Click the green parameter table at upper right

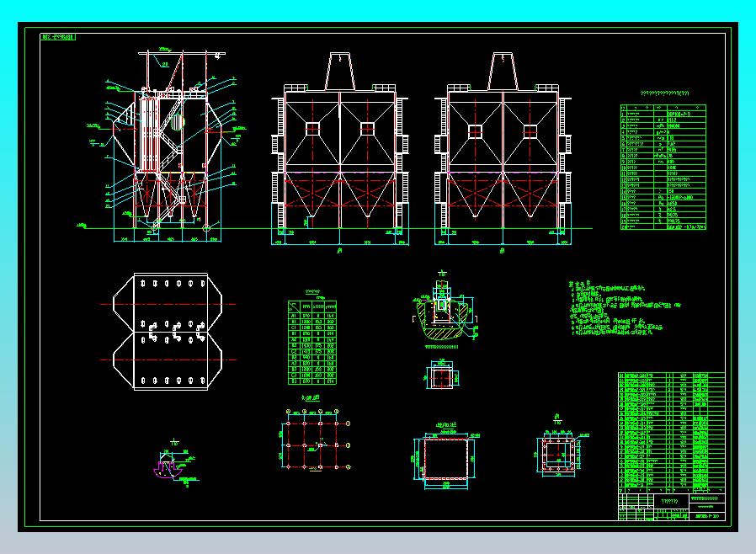663,167
